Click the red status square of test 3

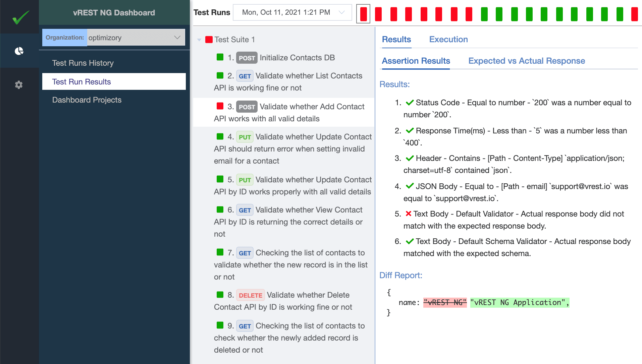(x=220, y=106)
